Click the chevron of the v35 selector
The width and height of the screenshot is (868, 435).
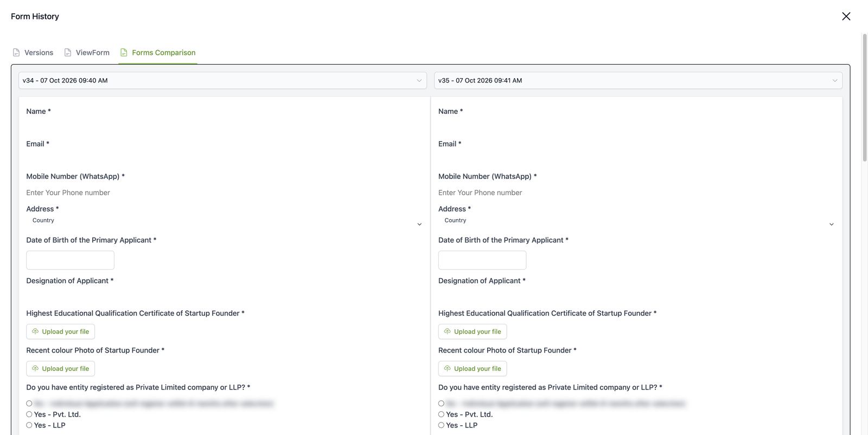[x=834, y=80]
